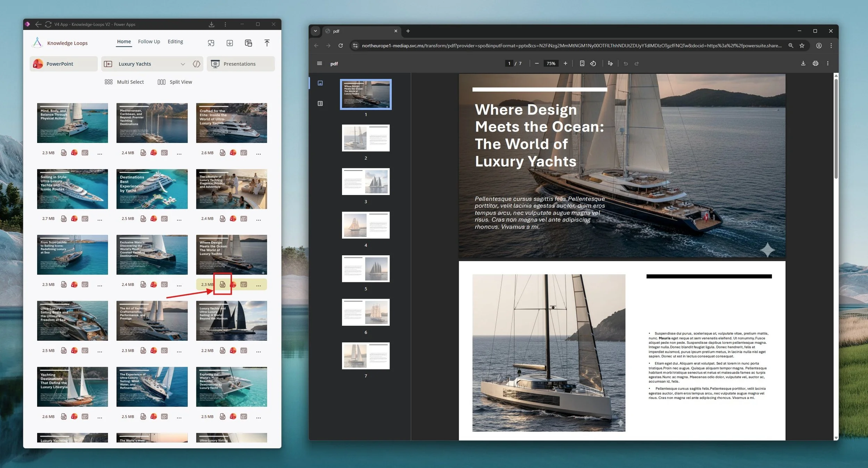Print the PDF document
Screen dimensions: 868x468
pyautogui.click(x=815, y=63)
